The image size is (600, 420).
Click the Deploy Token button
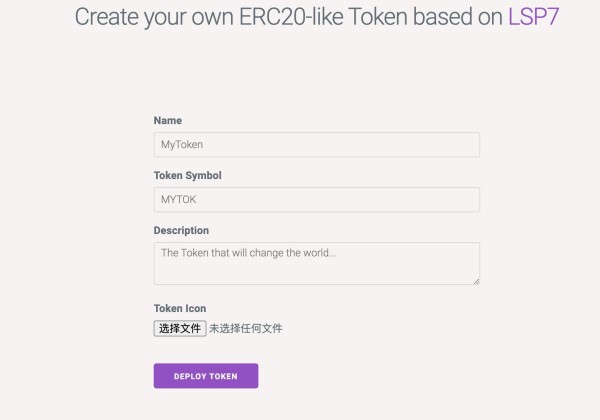(206, 376)
